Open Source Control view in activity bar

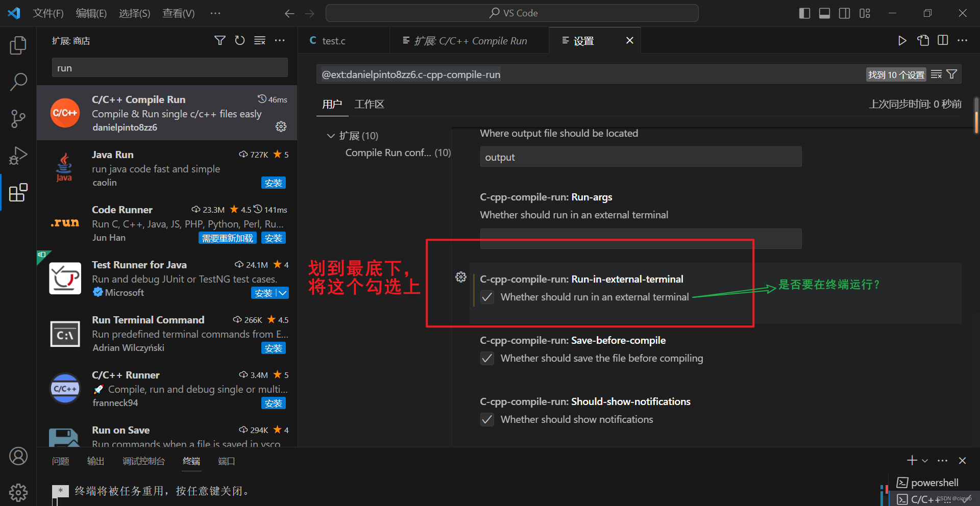coord(18,118)
